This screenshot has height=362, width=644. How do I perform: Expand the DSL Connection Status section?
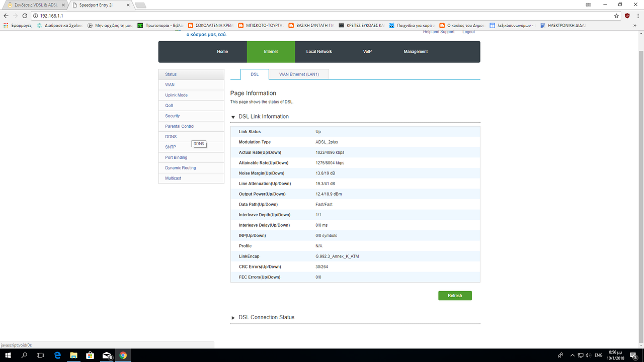pos(233,318)
